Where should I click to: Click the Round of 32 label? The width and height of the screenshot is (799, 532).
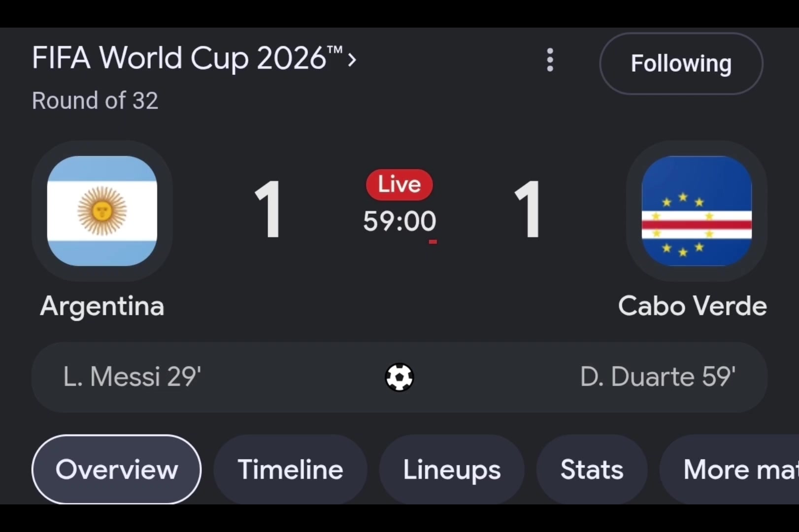pyautogui.click(x=95, y=100)
